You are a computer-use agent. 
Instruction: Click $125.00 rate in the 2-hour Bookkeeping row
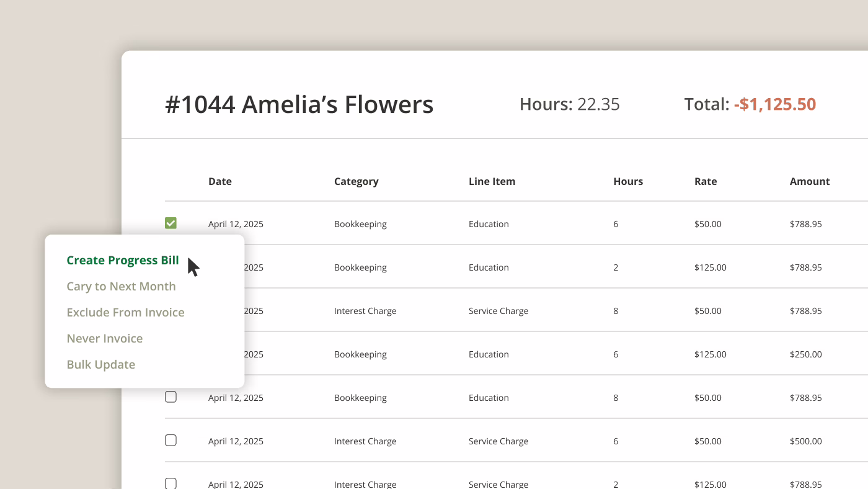click(711, 267)
